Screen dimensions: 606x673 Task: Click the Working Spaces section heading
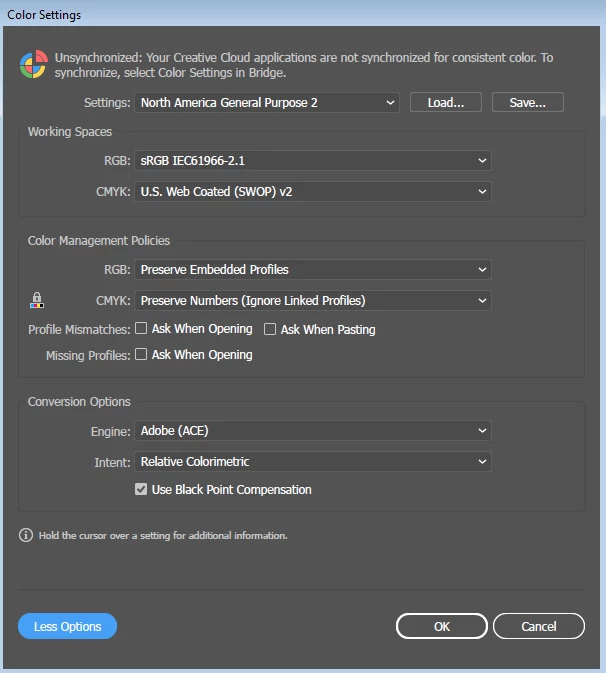click(x=70, y=131)
